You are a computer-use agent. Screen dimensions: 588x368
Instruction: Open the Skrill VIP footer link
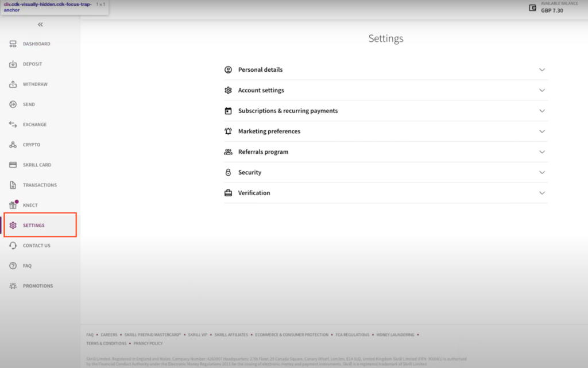(198, 335)
